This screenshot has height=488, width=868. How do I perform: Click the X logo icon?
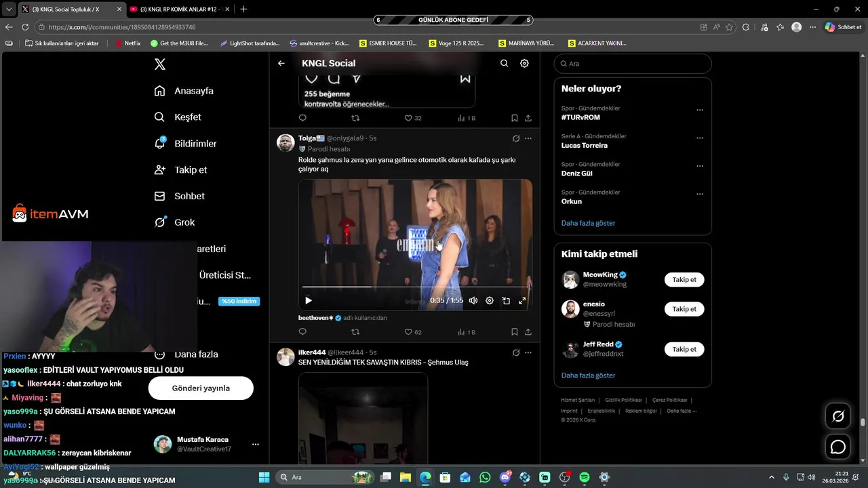160,64
